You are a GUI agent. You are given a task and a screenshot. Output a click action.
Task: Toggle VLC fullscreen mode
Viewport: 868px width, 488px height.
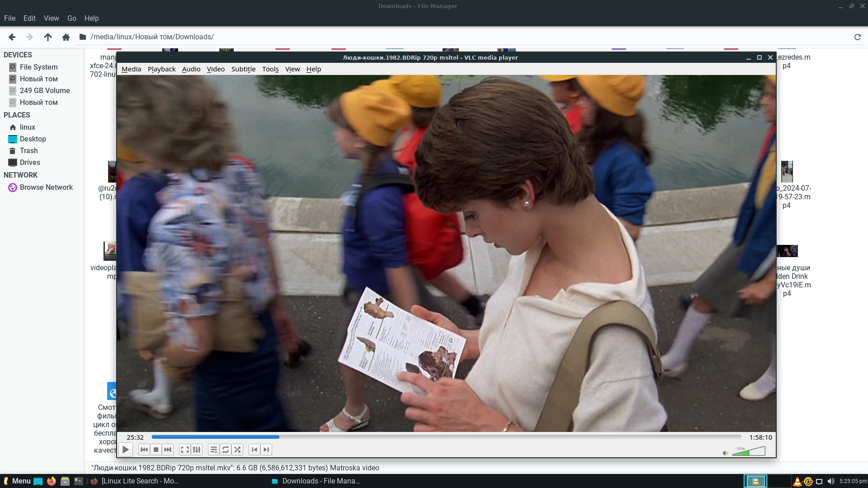point(184,450)
